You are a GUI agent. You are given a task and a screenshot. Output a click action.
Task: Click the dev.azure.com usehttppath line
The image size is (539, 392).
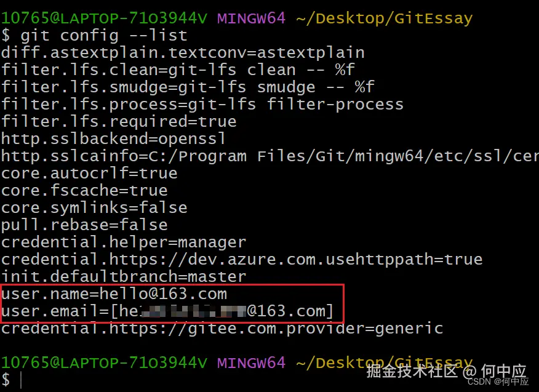pyautogui.click(x=242, y=260)
